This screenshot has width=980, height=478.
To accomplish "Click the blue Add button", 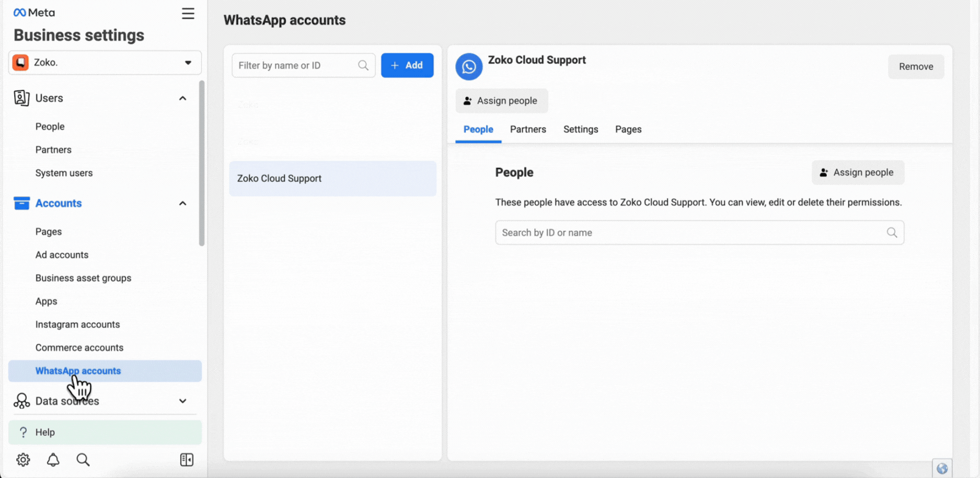I will pos(407,65).
